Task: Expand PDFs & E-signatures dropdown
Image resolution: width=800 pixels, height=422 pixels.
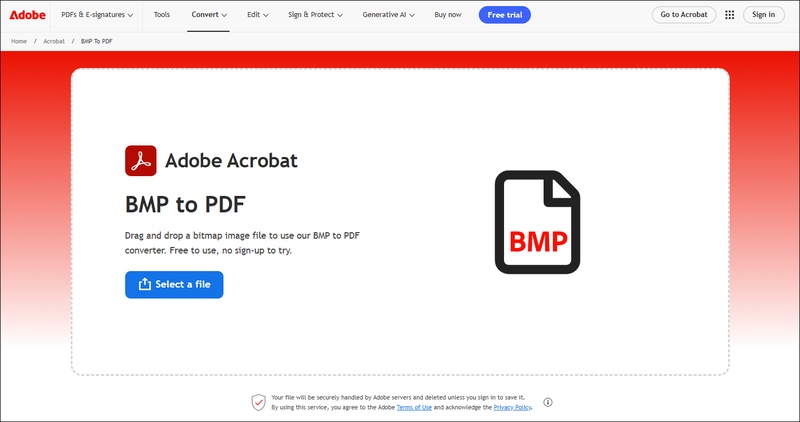Action: [97, 15]
